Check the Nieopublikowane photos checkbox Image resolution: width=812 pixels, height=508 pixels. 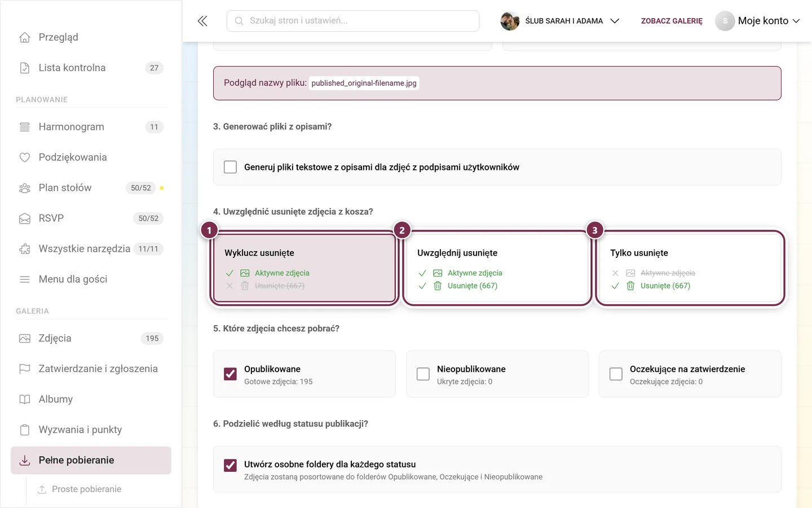(x=423, y=374)
